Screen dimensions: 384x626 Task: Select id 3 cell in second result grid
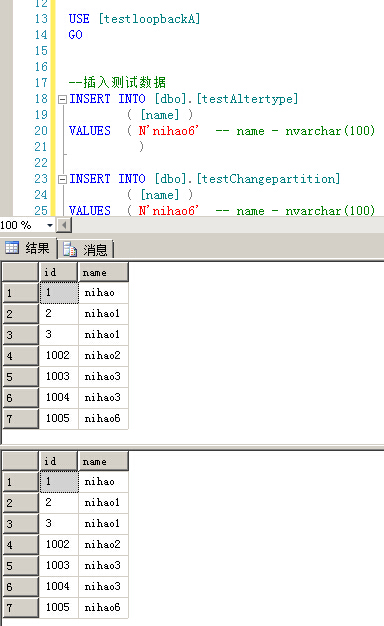(x=59, y=523)
